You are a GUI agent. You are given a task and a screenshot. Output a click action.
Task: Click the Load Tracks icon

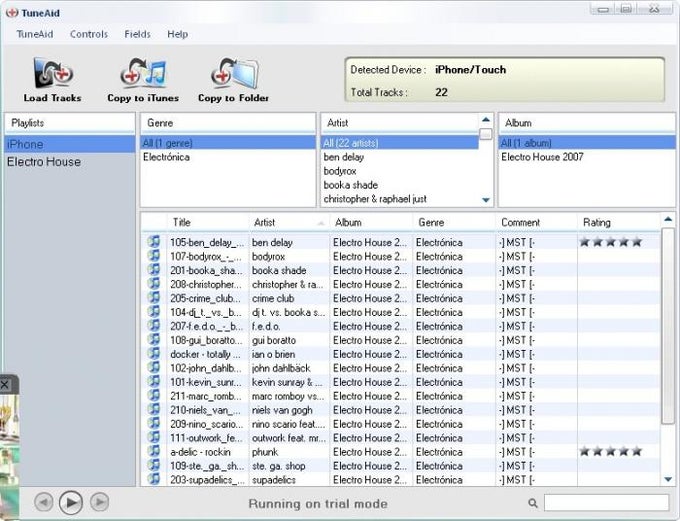coord(53,74)
